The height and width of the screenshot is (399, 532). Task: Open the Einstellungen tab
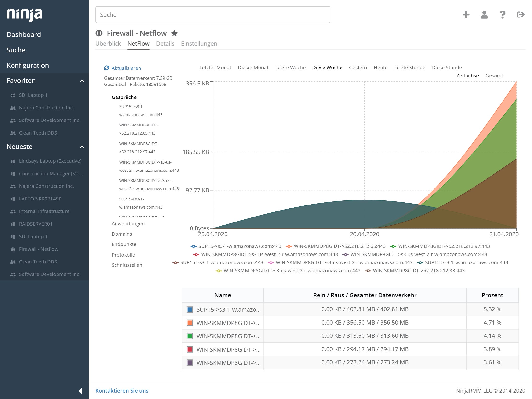point(199,44)
